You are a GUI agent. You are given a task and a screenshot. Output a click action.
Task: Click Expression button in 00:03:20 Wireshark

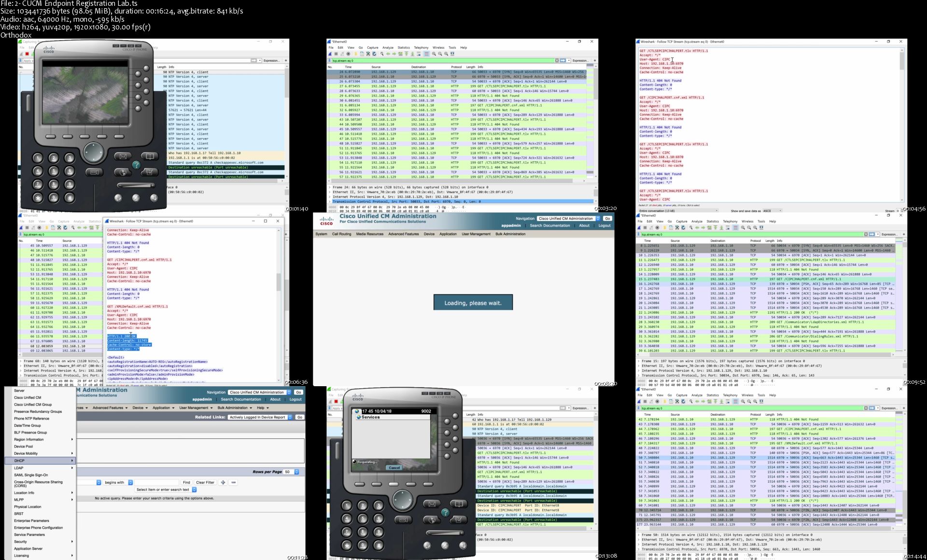pyautogui.click(x=580, y=60)
